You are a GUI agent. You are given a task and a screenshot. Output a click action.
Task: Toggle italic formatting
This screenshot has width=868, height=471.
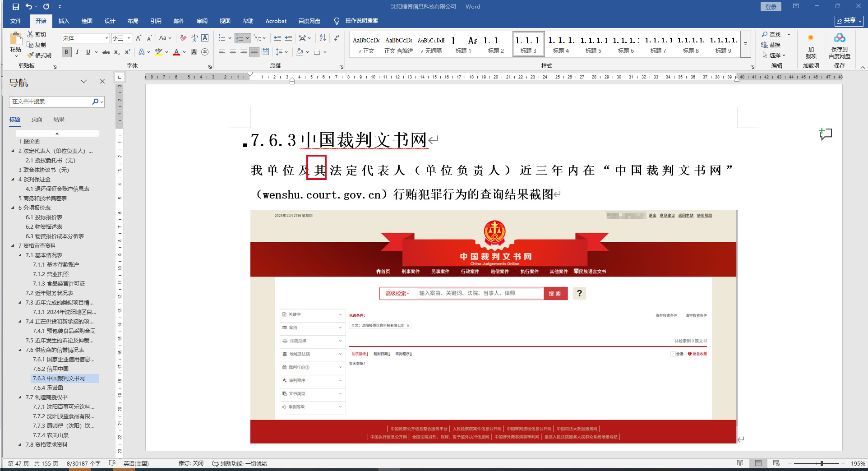tap(77, 52)
